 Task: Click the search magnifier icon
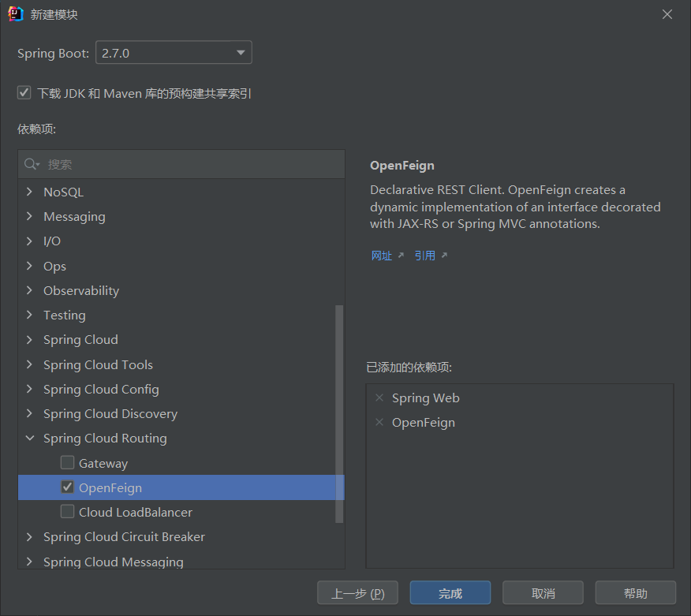click(x=31, y=164)
